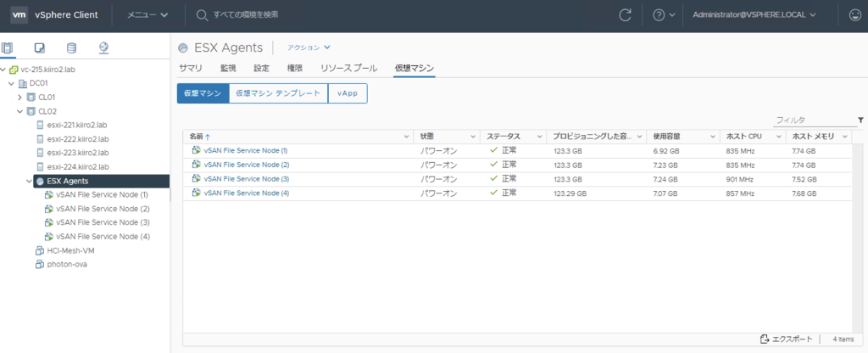The height and width of the screenshot is (353, 868).
Task: Click the host icon of esxi-221.kiiro2.lab
Action: click(x=40, y=126)
